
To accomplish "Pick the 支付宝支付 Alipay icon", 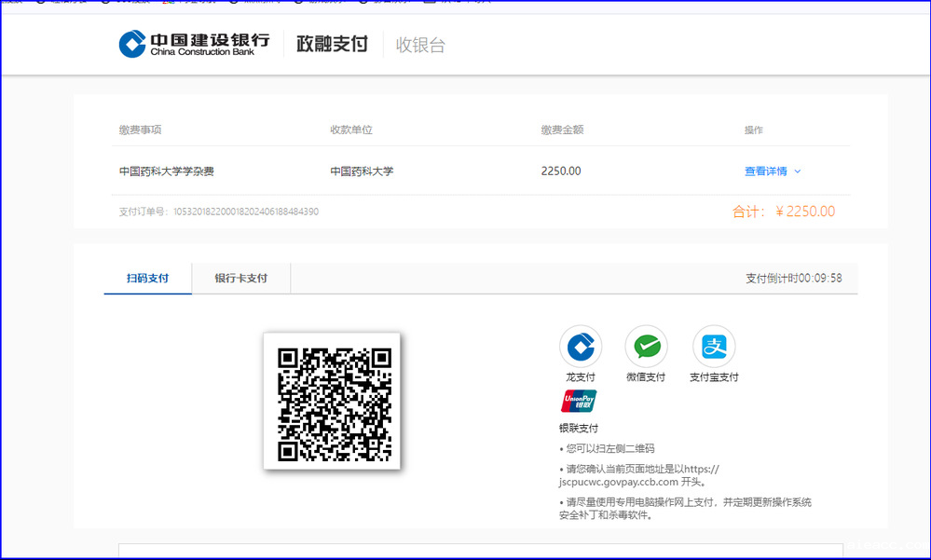I will click(714, 348).
